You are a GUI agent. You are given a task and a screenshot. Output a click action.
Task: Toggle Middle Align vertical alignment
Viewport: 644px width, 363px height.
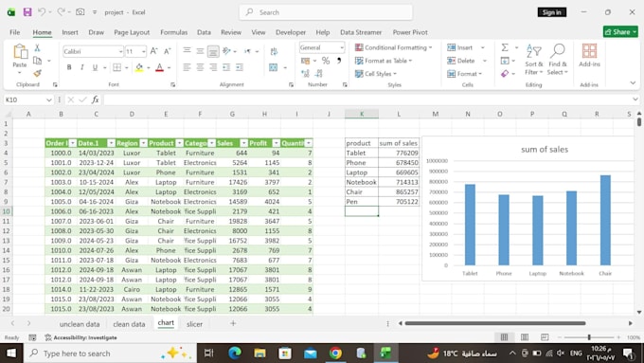click(200, 51)
